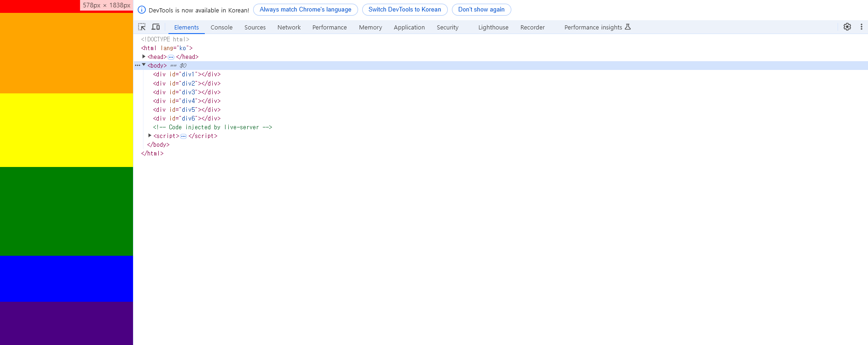Collapse the body element node

click(144, 65)
